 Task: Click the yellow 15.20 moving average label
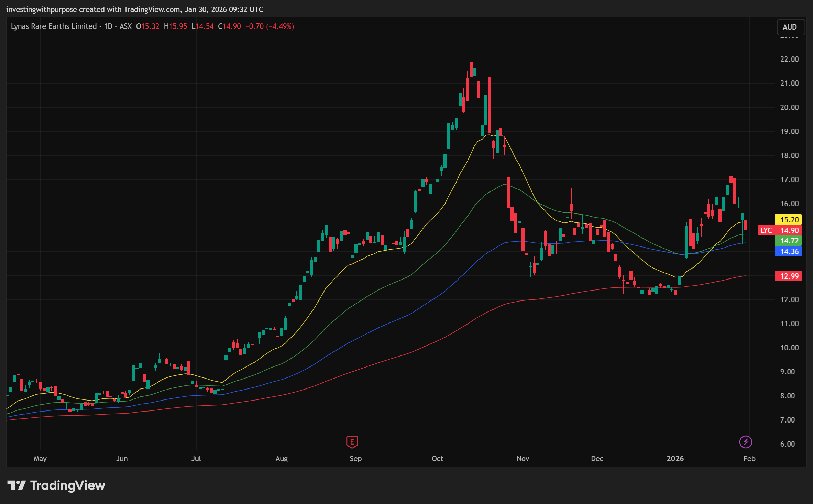coord(789,220)
